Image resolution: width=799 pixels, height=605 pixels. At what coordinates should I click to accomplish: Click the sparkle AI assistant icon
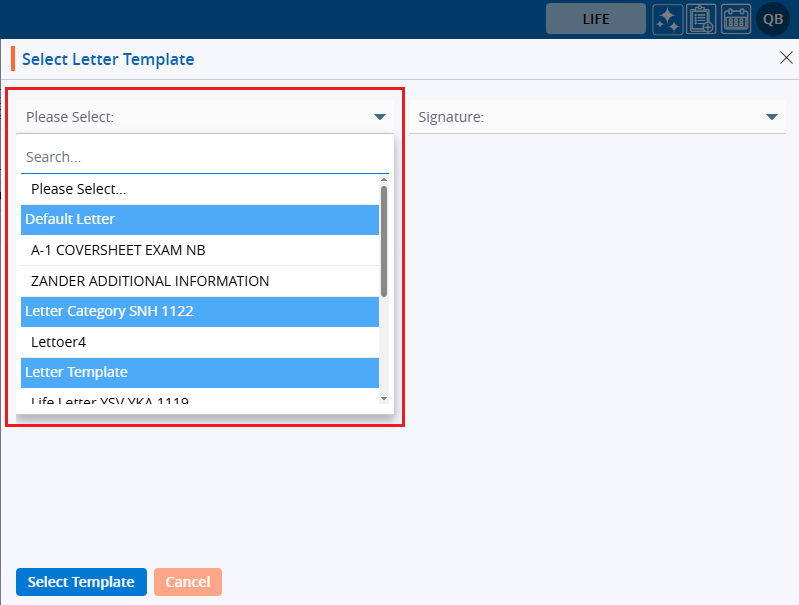[668, 19]
